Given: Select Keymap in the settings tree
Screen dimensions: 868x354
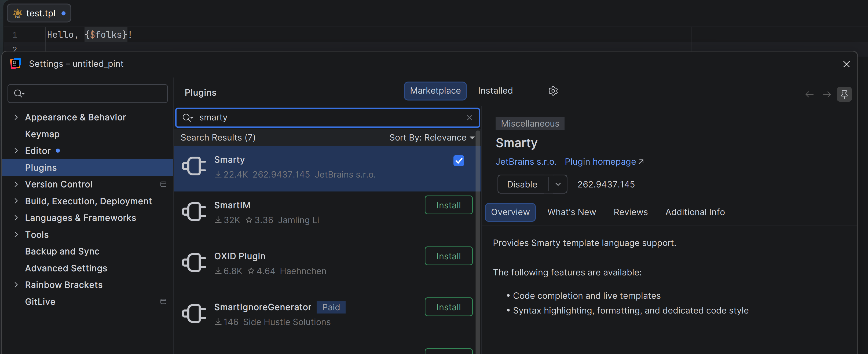Looking at the screenshot, I should (x=42, y=134).
